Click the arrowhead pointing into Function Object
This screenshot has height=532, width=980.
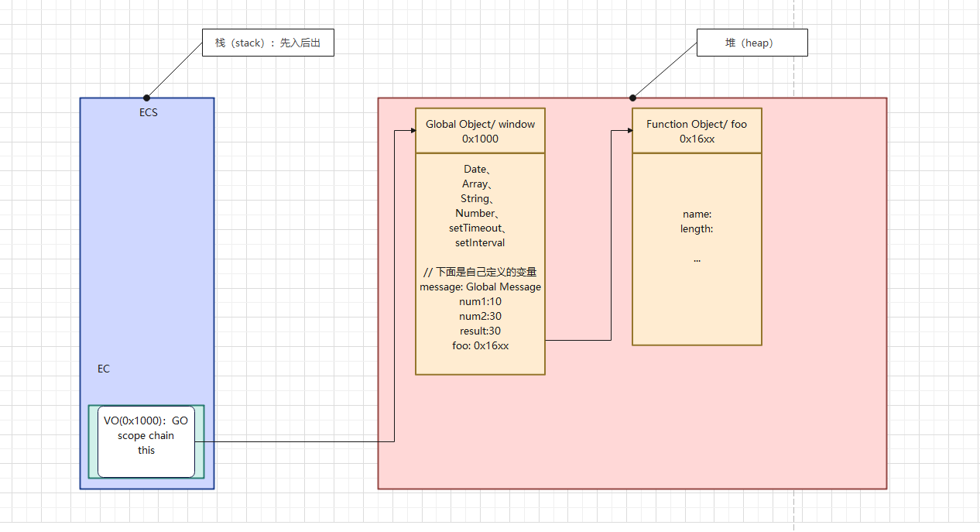pos(628,131)
